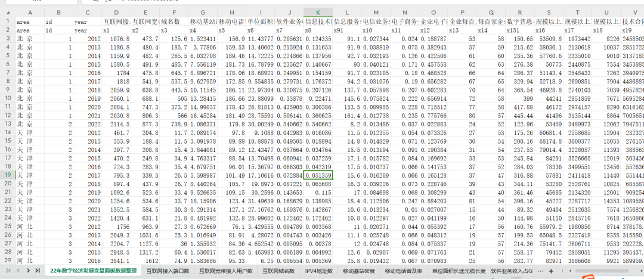This screenshot has height=279, width=644.
Task: Select row 1 header
Action: tap(7, 20)
